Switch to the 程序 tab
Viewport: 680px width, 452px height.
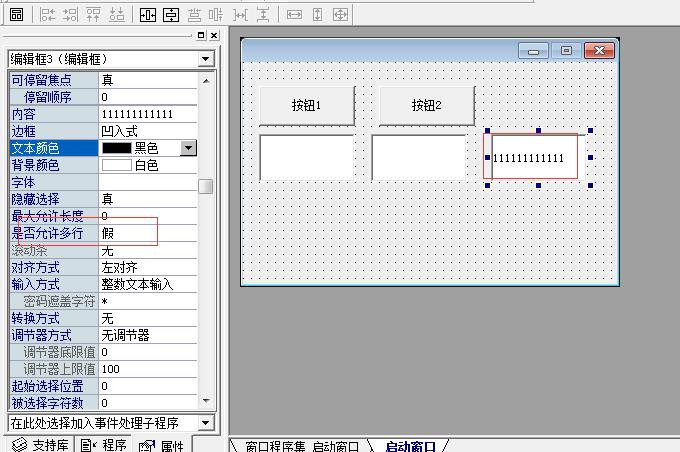click(x=104, y=445)
